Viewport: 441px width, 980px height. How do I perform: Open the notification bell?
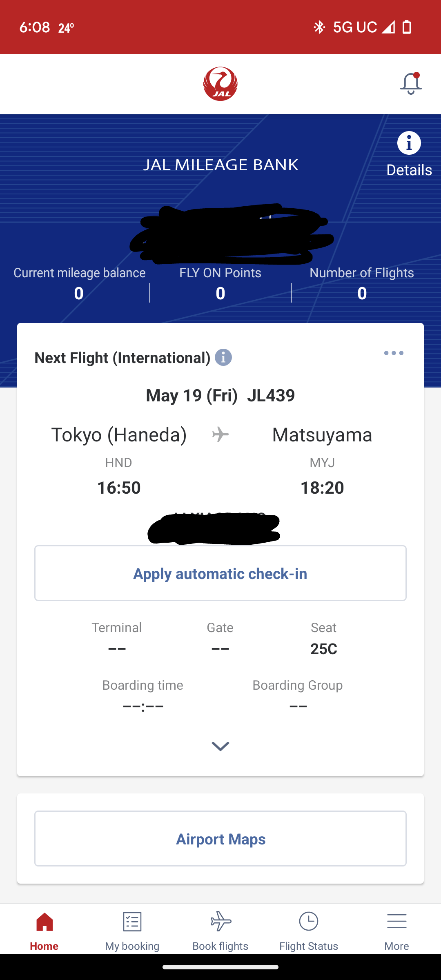[411, 84]
